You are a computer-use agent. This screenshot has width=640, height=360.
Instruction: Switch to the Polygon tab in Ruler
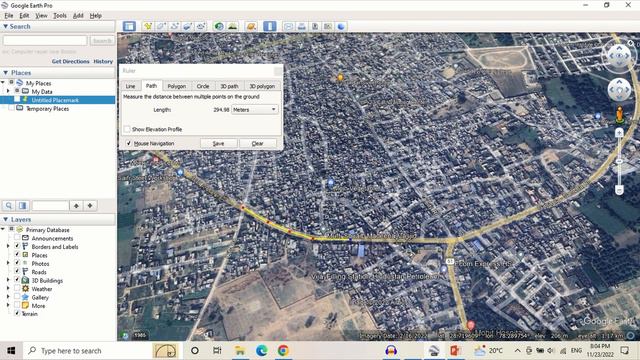[x=177, y=86]
